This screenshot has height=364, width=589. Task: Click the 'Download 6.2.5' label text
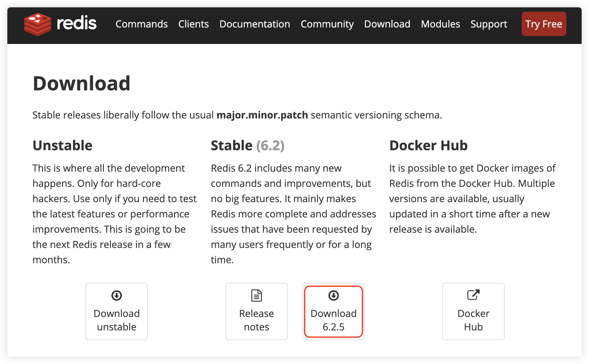pos(334,320)
